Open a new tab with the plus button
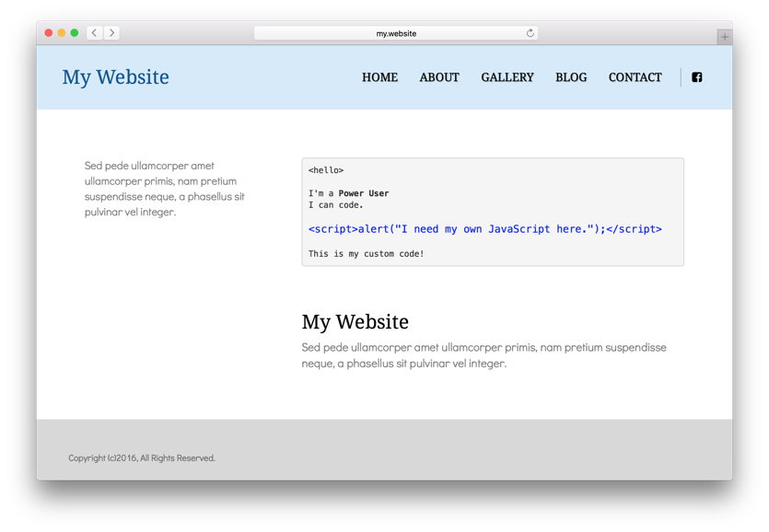The image size is (769, 532). click(x=725, y=37)
